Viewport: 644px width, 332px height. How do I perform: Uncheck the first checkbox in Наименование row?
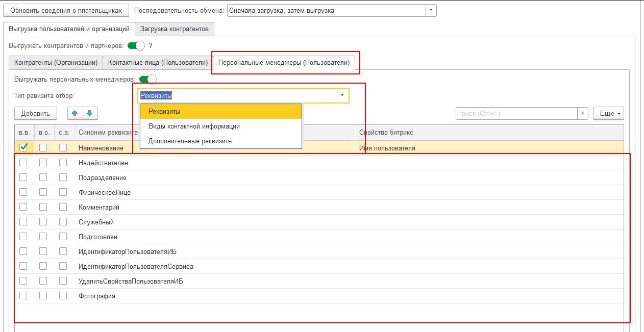tap(23, 148)
